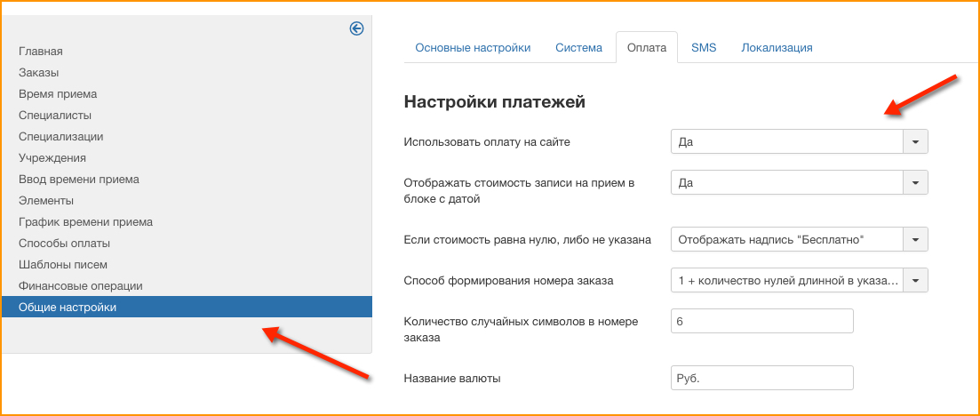Click the 'Название валюты' input field
980x416 pixels.
tap(761, 378)
